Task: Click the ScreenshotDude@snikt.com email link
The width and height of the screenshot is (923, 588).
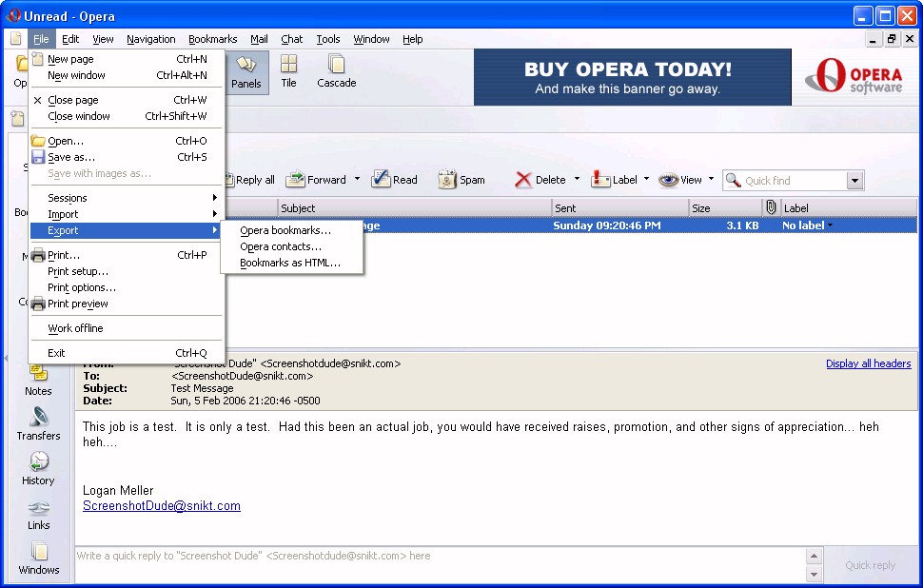Action: pyautogui.click(x=162, y=506)
